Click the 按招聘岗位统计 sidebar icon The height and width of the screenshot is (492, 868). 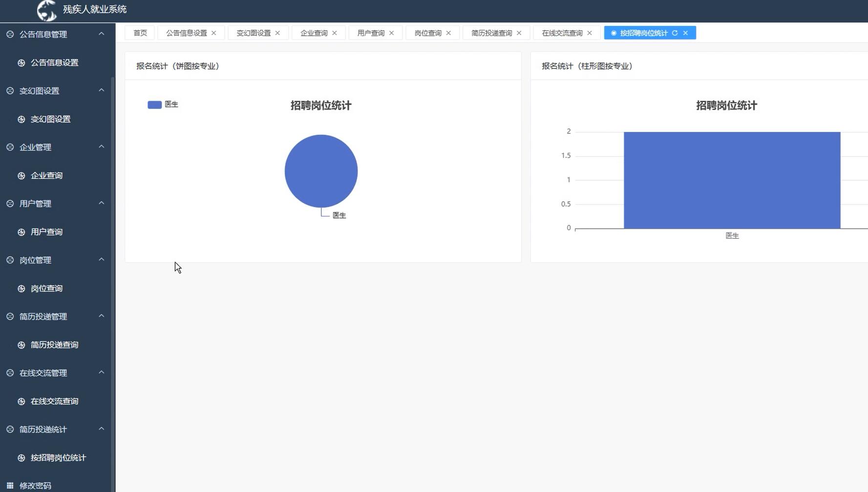(x=21, y=458)
